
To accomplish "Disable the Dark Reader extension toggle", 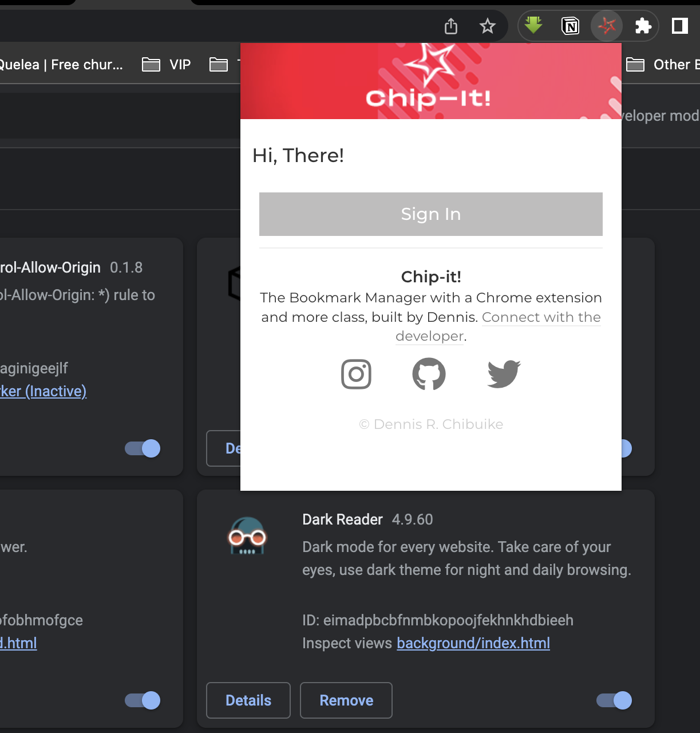I will tap(612, 700).
